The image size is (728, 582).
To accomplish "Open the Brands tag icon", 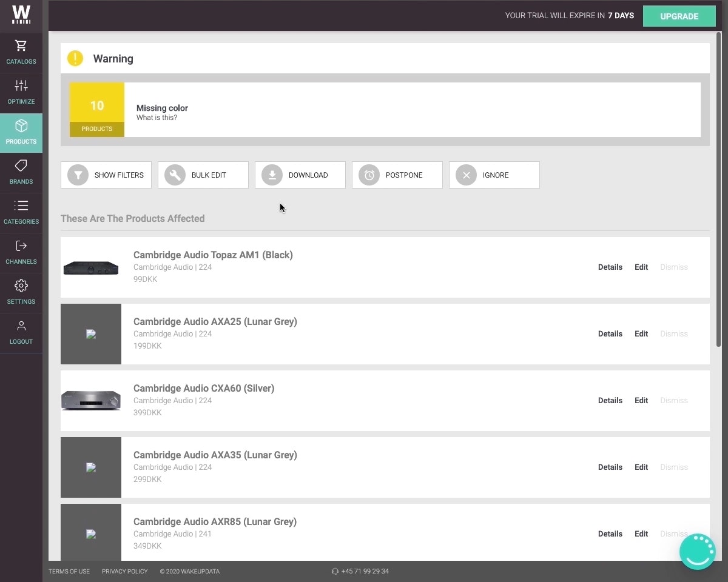I will 21,166.
